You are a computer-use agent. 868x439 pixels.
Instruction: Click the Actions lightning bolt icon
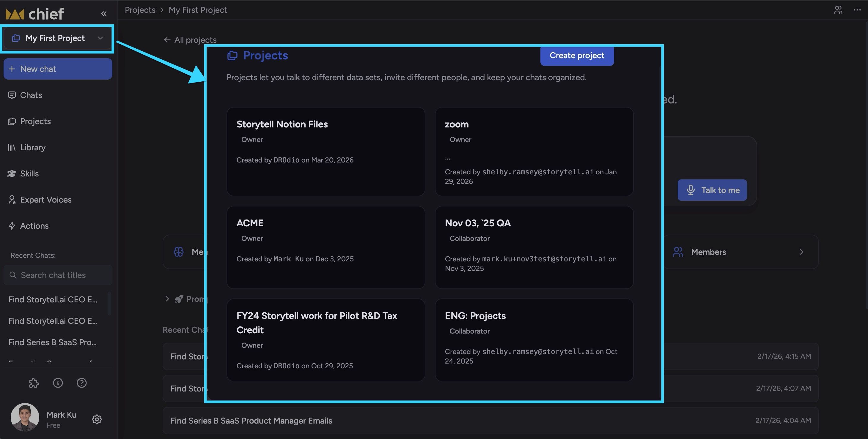pos(12,226)
